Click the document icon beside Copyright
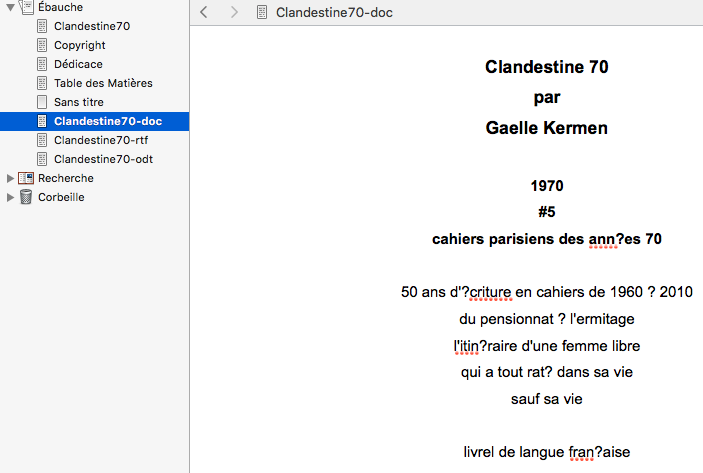Screen dimensions: 703x473 42,45
